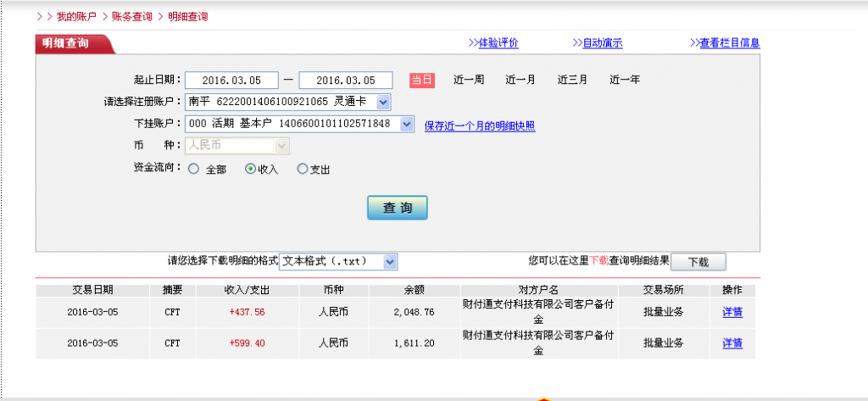Viewport: 868px width, 401px height.
Task: Click the start date input field
Action: [x=231, y=81]
